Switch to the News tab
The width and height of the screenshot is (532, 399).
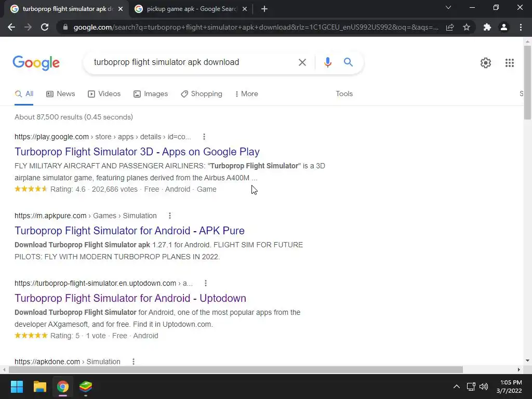coord(61,94)
